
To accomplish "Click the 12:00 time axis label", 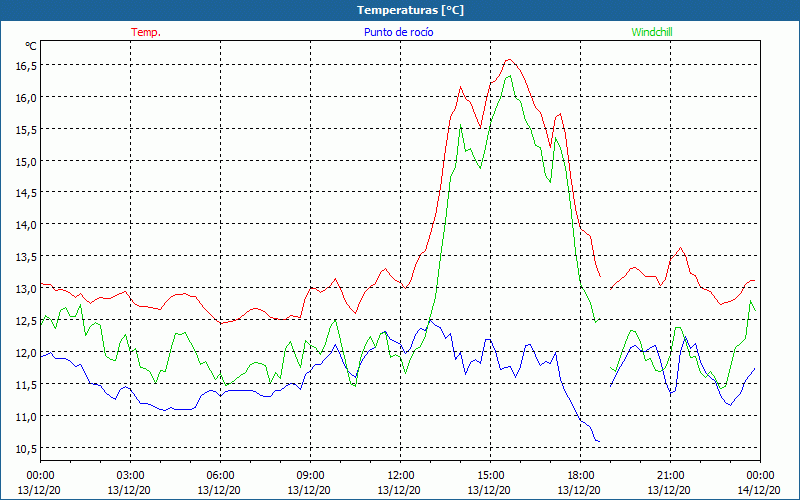I will [x=401, y=476].
